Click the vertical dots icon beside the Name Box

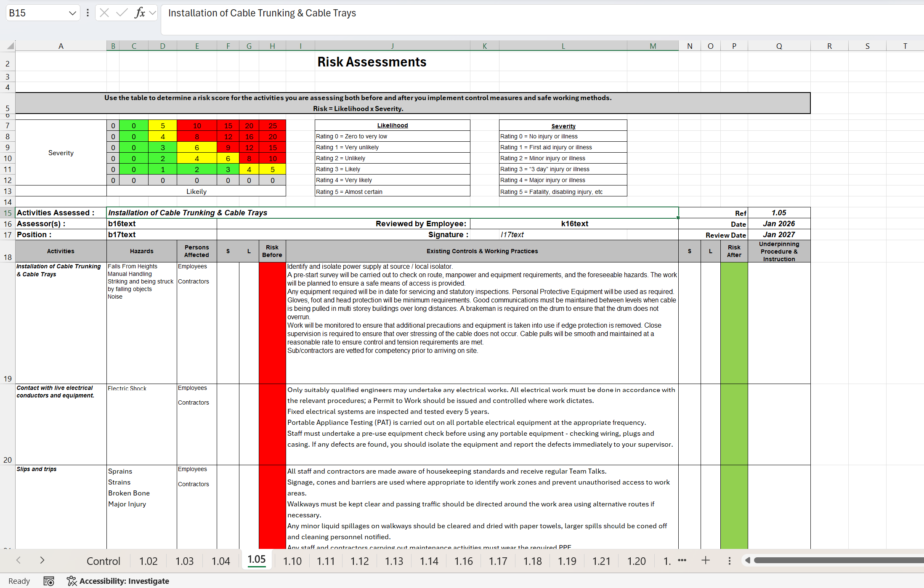[88, 13]
